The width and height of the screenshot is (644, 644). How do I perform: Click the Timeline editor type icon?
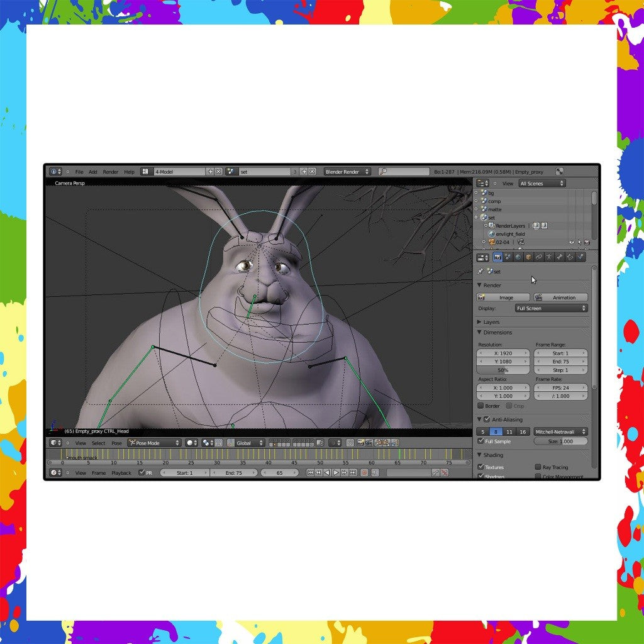(53, 472)
